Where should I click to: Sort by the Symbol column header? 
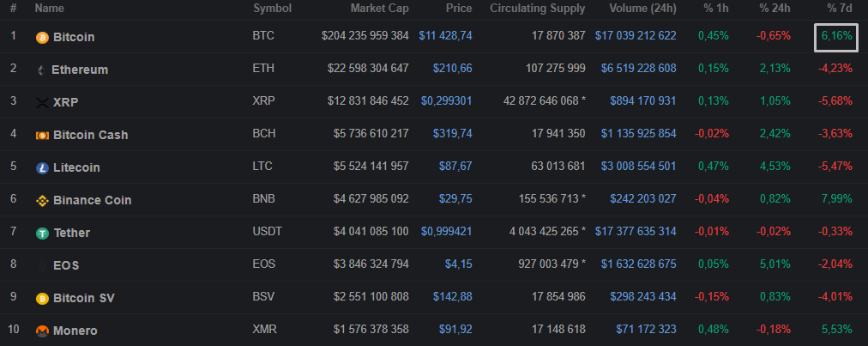coord(273,9)
